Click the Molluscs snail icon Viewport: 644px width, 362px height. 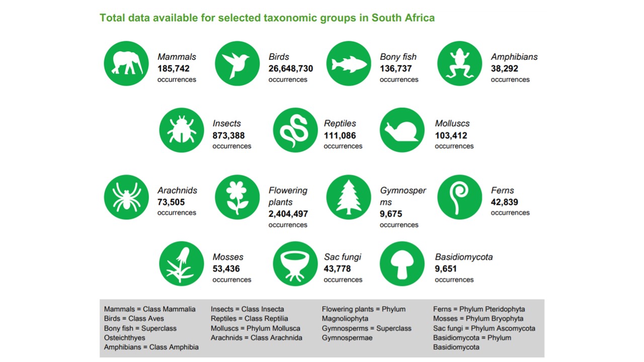click(x=402, y=131)
